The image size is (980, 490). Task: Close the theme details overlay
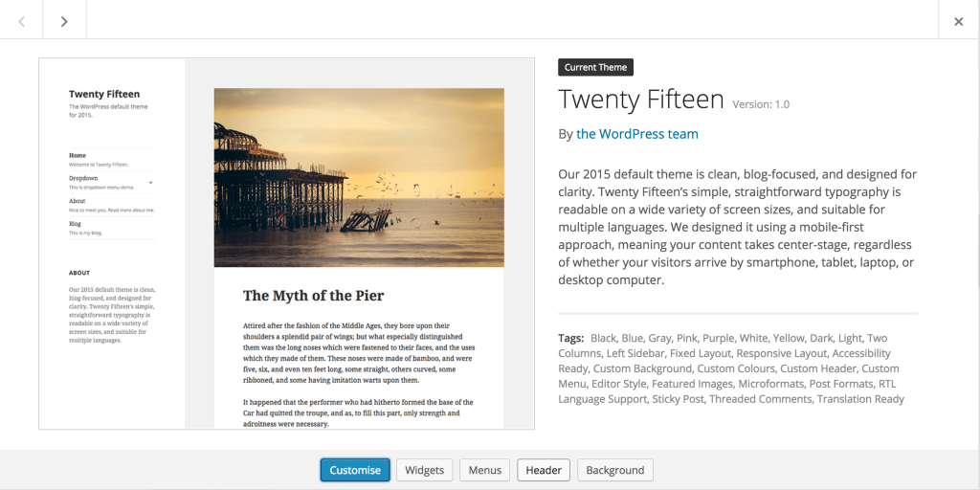click(x=958, y=20)
